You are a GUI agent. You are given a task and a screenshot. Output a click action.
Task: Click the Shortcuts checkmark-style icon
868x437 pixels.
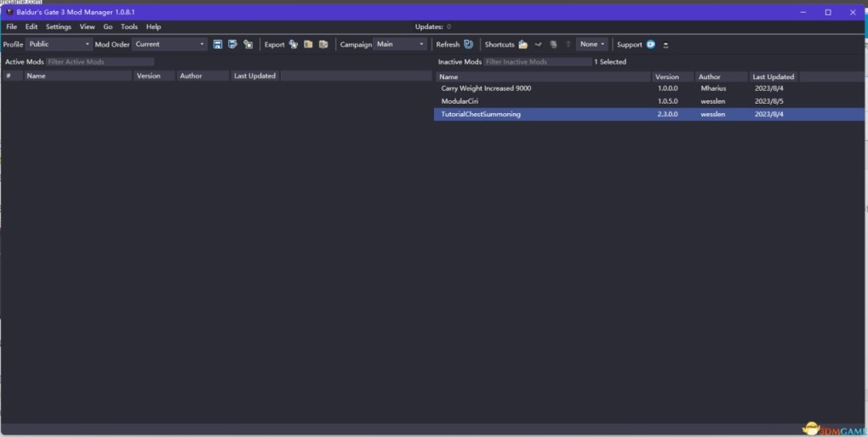pyautogui.click(x=538, y=44)
